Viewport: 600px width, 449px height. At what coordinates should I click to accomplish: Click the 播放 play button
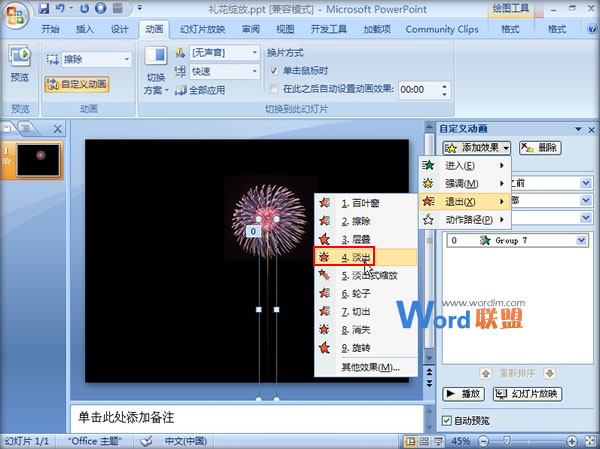pyautogui.click(x=463, y=394)
